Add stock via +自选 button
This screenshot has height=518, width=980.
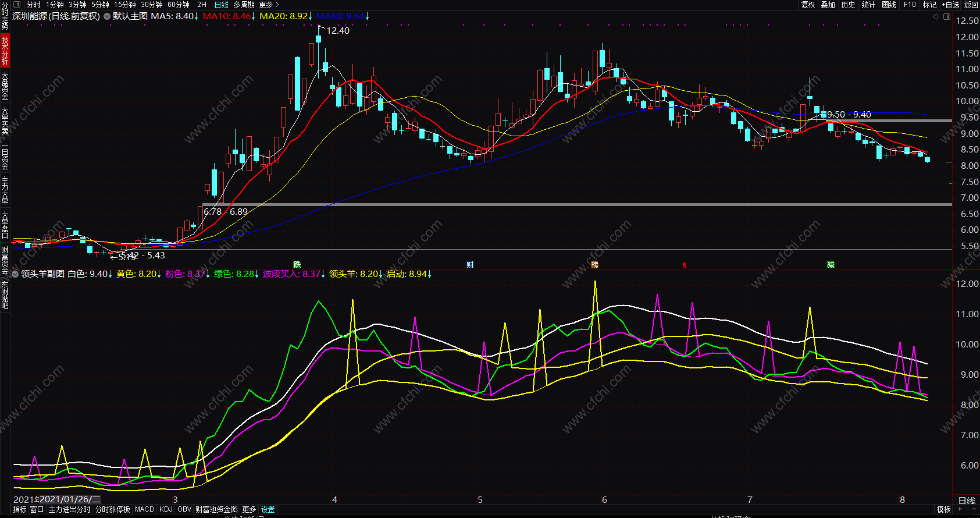(x=950, y=5)
